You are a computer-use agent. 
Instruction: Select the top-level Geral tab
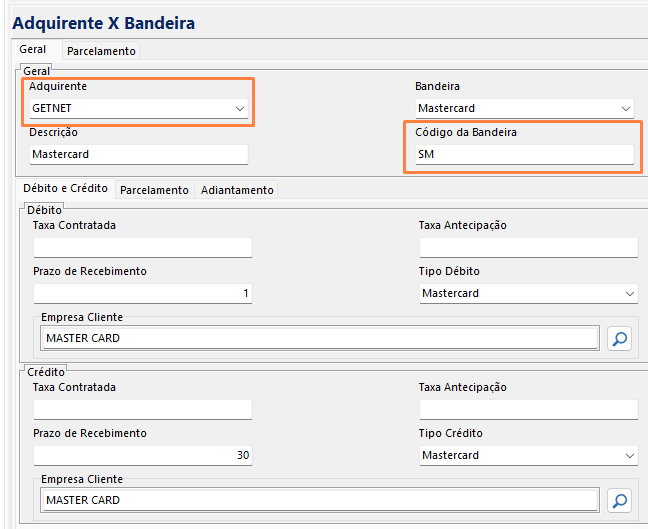[x=32, y=51]
